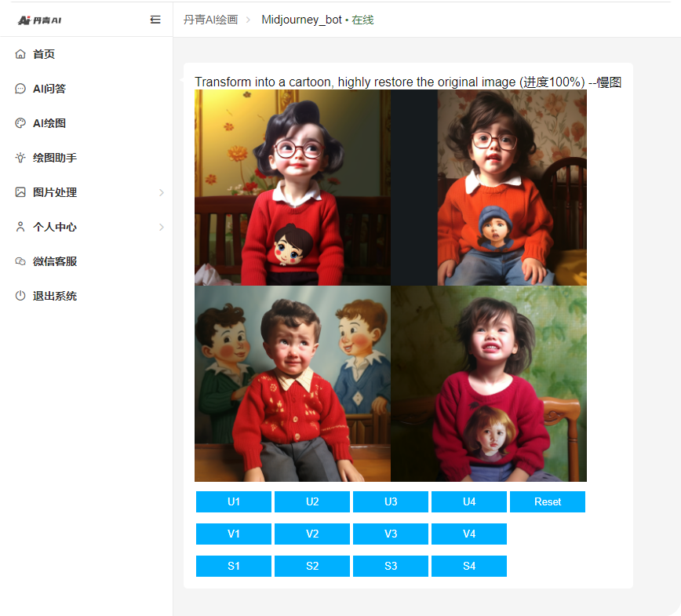Image resolution: width=681 pixels, height=616 pixels.
Task: Click the chat bubble icon for AI问答
Action: (x=20, y=89)
